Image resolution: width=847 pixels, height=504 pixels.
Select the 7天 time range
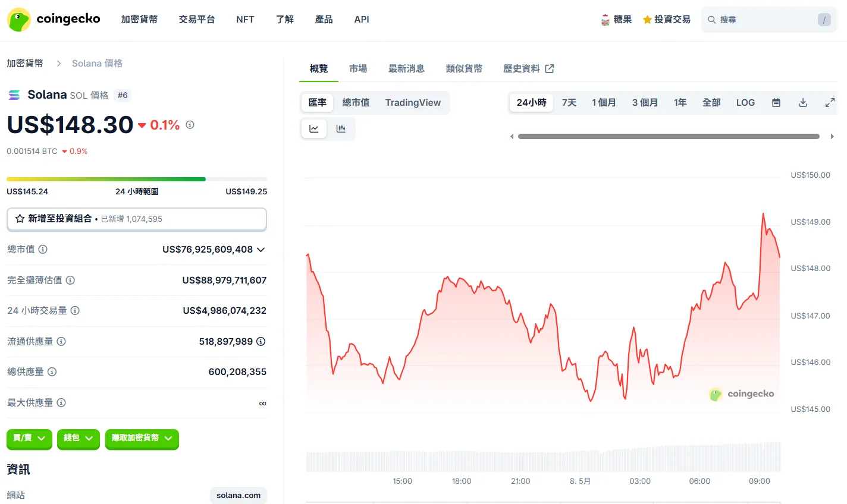coord(569,103)
